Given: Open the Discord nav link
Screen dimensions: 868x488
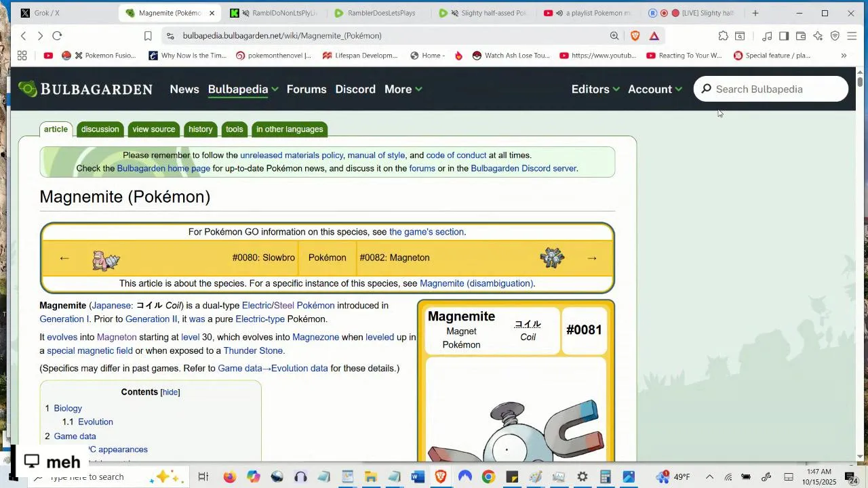Looking at the screenshot, I should tap(355, 89).
